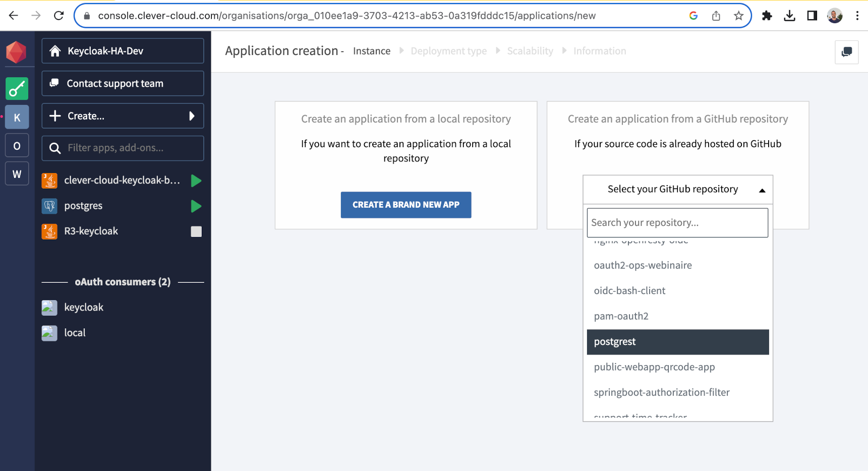
Task: Click the PostgreSQL elephant icon
Action: click(x=49, y=206)
